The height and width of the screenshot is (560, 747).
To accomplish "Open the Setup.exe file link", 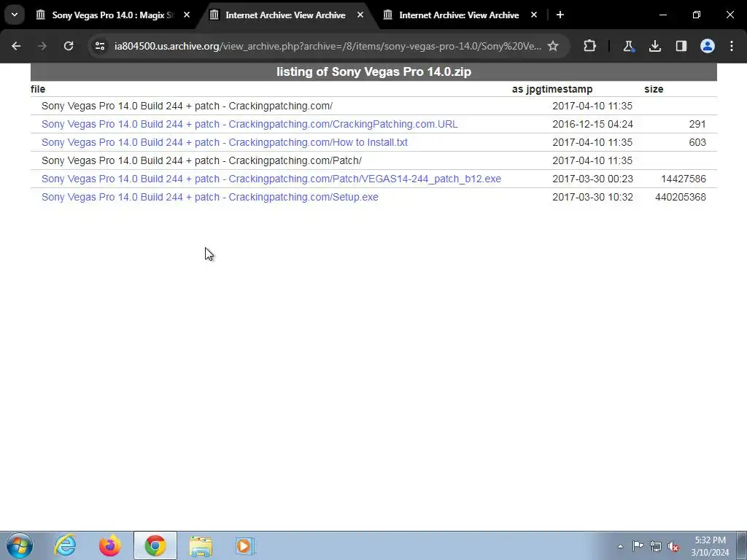I will (209, 197).
